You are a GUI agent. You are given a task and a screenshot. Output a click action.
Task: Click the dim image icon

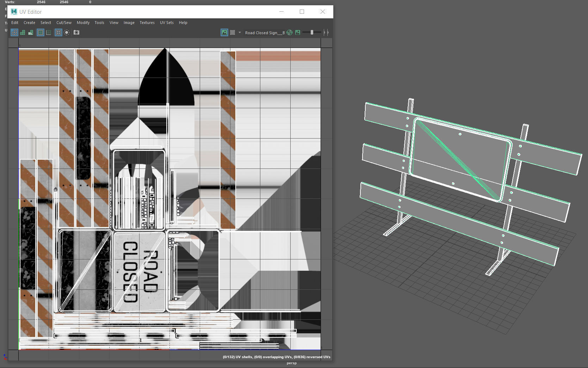pos(298,32)
